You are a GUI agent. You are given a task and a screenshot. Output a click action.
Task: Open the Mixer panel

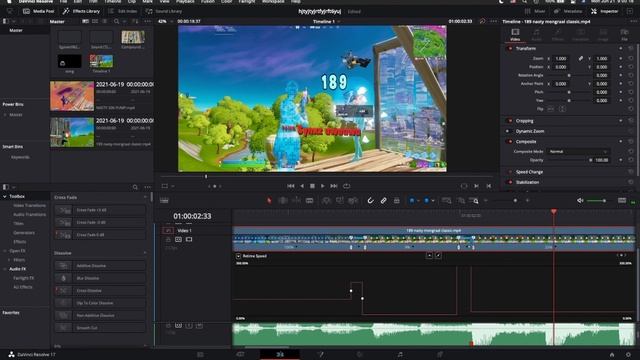(535, 11)
